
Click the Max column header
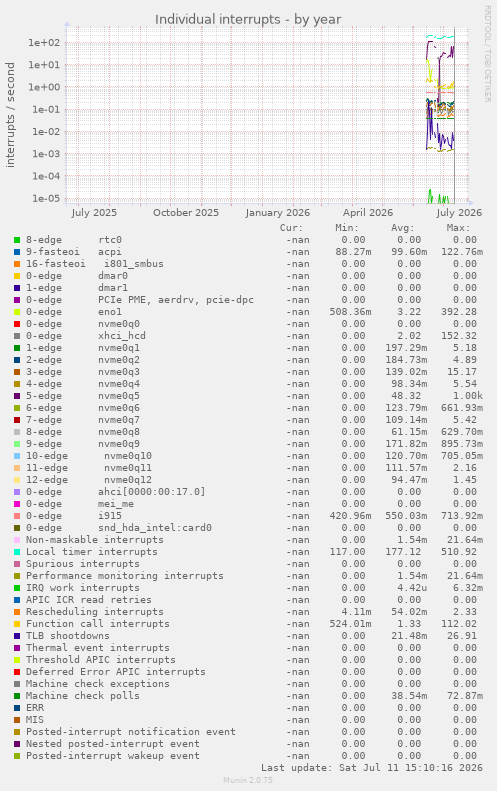tap(458, 228)
